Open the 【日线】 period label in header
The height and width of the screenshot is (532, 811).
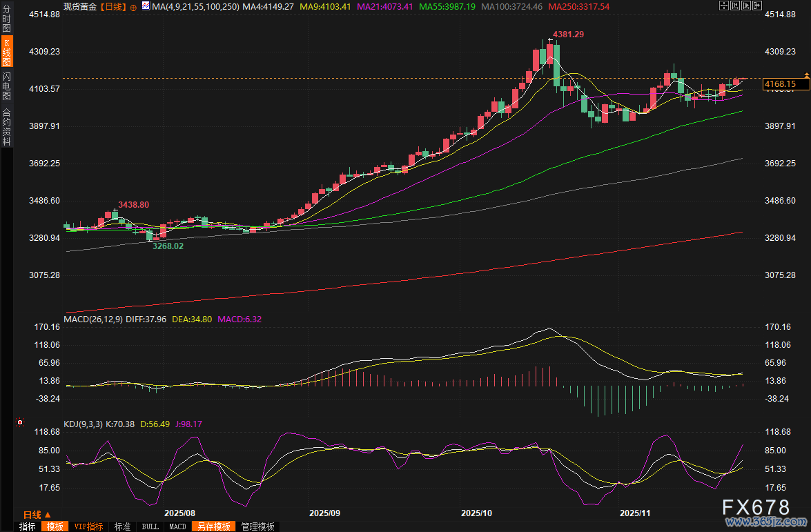pos(113,7)
